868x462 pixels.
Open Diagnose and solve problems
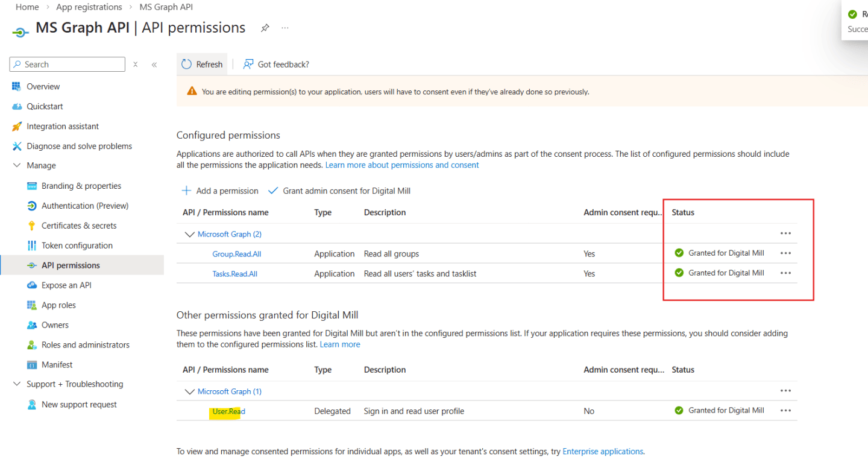pyautogui.click(x=79, y=146)
